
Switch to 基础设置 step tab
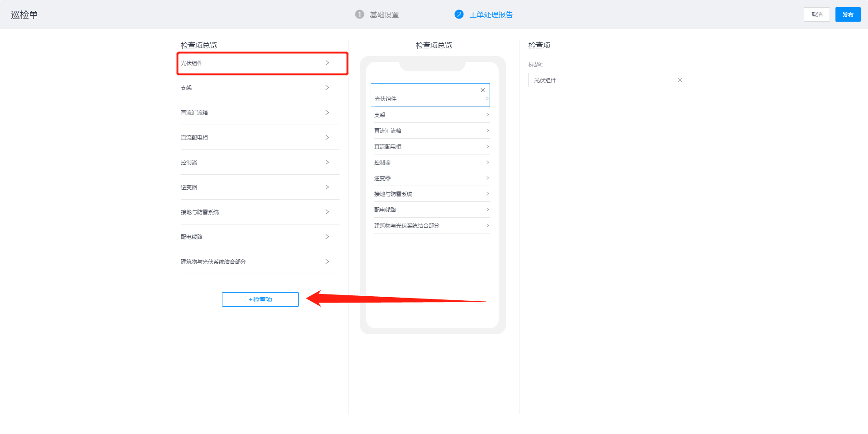[x=384, y=15]
